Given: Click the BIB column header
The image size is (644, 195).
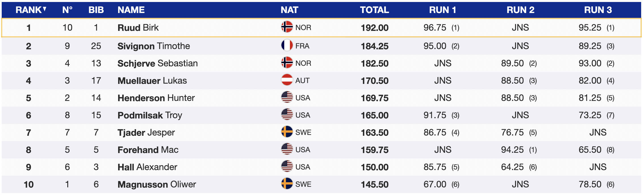Looking at the screenshot, I should coord(96,10).
